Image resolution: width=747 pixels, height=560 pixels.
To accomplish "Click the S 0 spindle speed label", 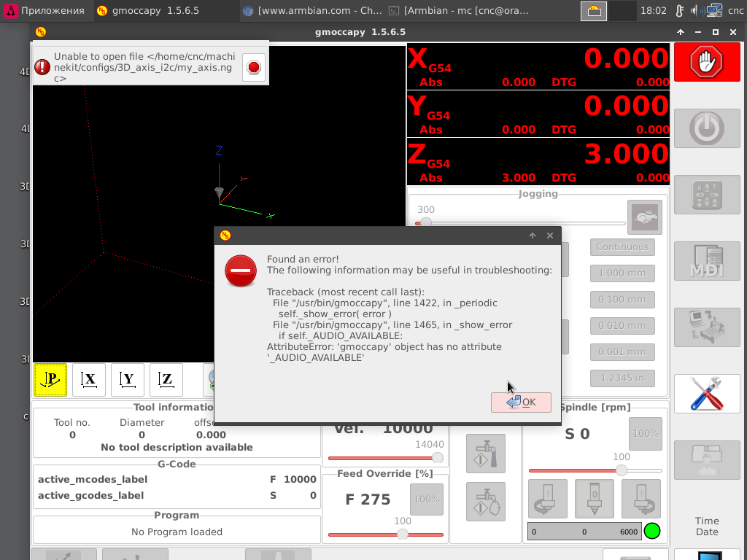I will click(x=577, y=434).
